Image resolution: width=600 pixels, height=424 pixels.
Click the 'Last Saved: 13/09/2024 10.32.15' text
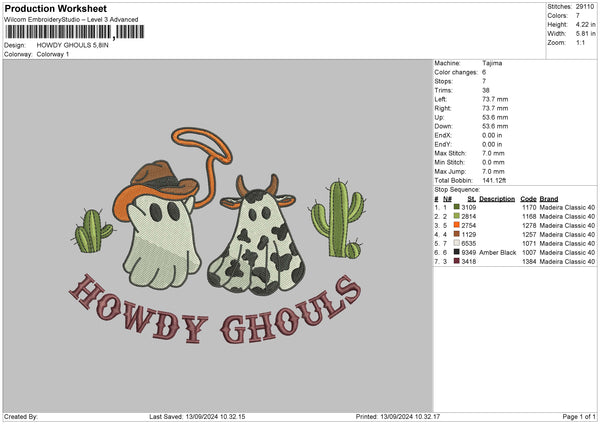pyautogui.click(x=197, y=416)
